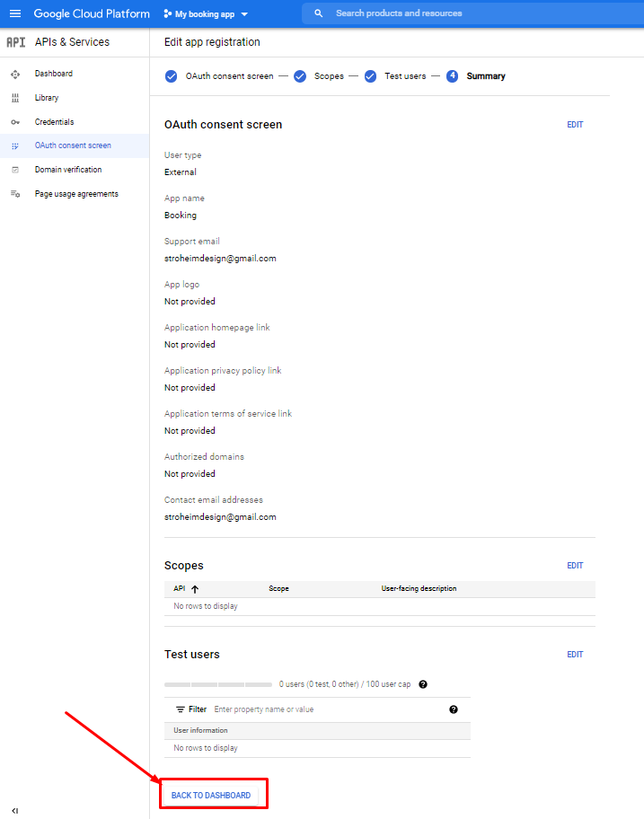Click the Scope column header
Viewport: 644px width, 819px height.
278,589
